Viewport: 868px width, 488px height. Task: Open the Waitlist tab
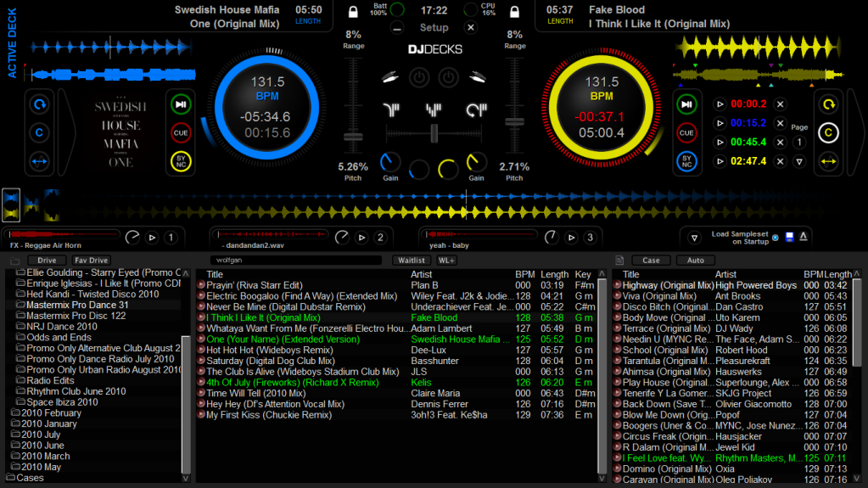[412, 261]
